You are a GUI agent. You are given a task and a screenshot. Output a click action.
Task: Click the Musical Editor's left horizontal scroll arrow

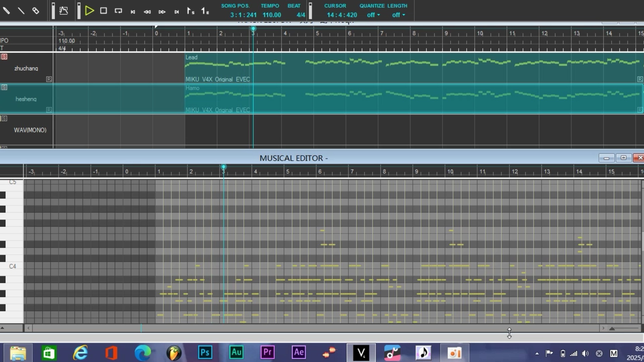coord(29,328)
